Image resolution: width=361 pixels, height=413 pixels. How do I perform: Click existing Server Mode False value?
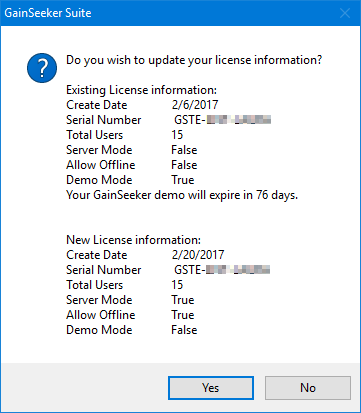(184, 150)
